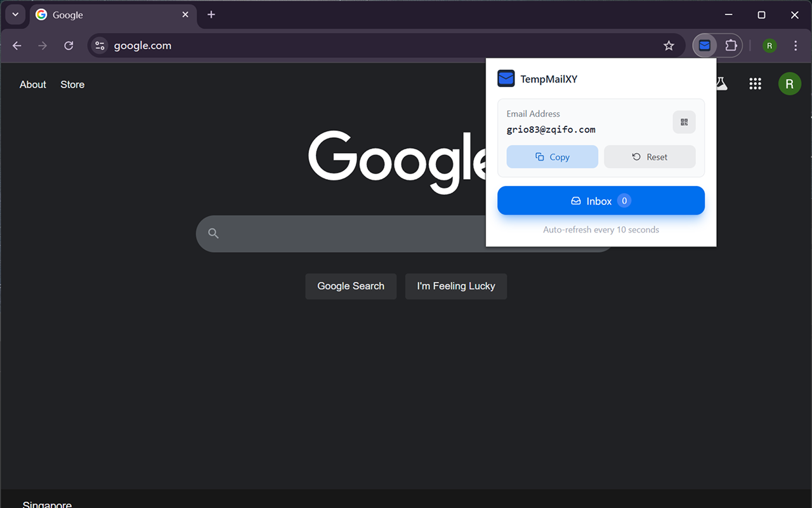812x508 pixels.
Task: Open the Chrome profile avatar in the toolbar
Action: pyautogui.click(x=769, y=46)
